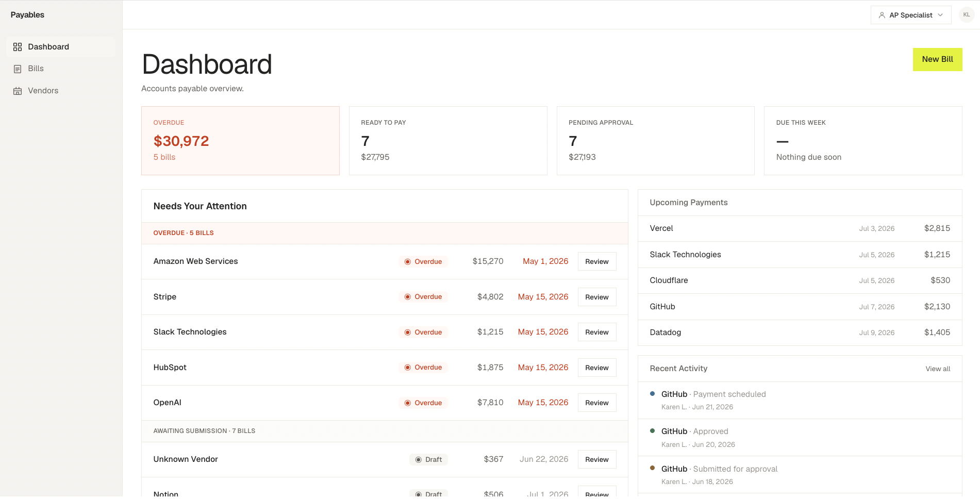The image size is (980, 499).
Task: Open the GitHub Payment scheduled activity
Action: click(800, 401)
